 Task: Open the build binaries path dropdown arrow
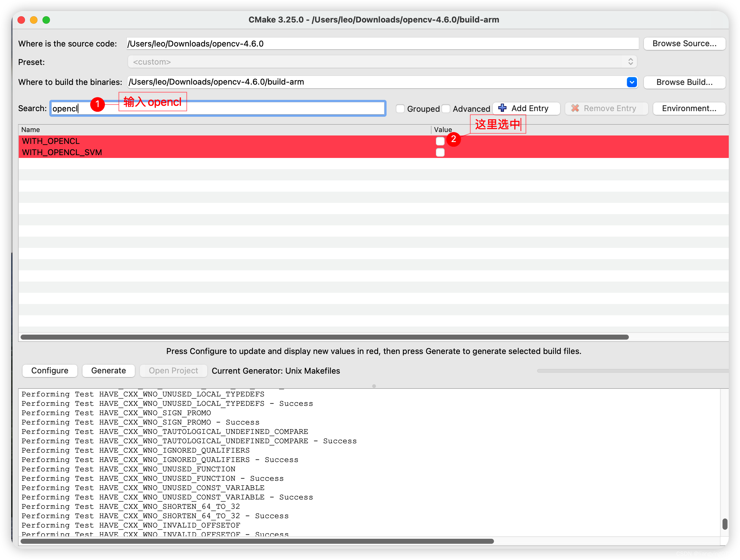pos(632,82)
